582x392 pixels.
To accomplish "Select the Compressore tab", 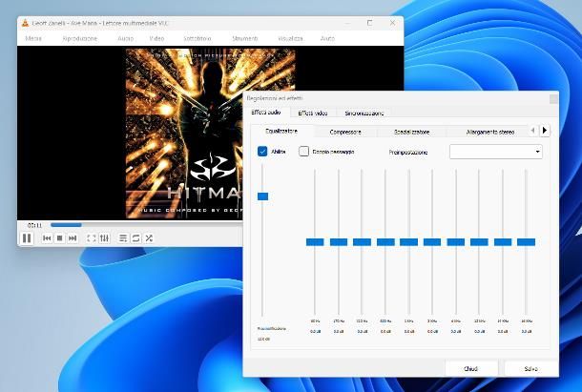I will [345, 132].
